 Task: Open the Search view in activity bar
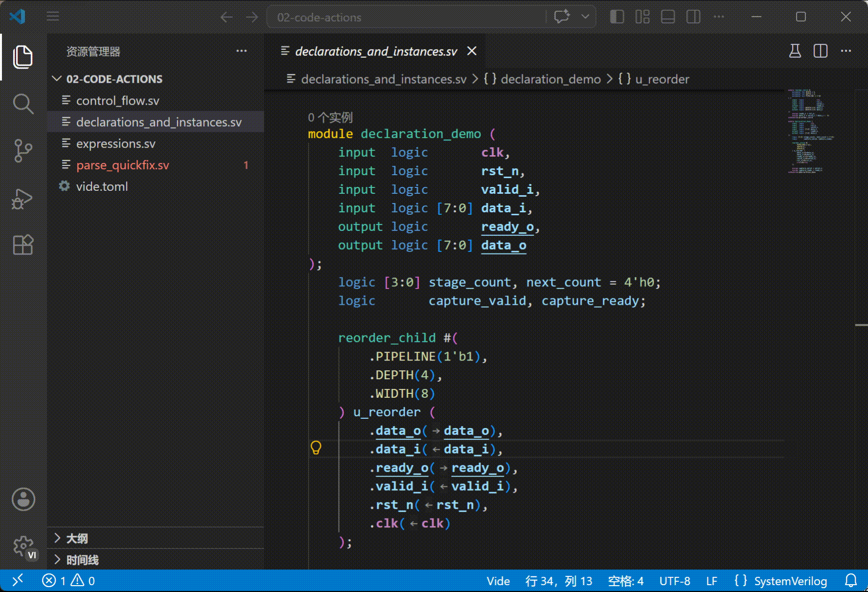click(x=23, y=104)
